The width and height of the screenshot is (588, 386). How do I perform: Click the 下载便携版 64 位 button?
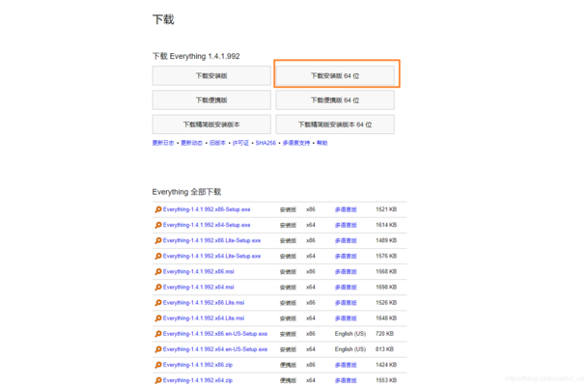click(334, 100)
